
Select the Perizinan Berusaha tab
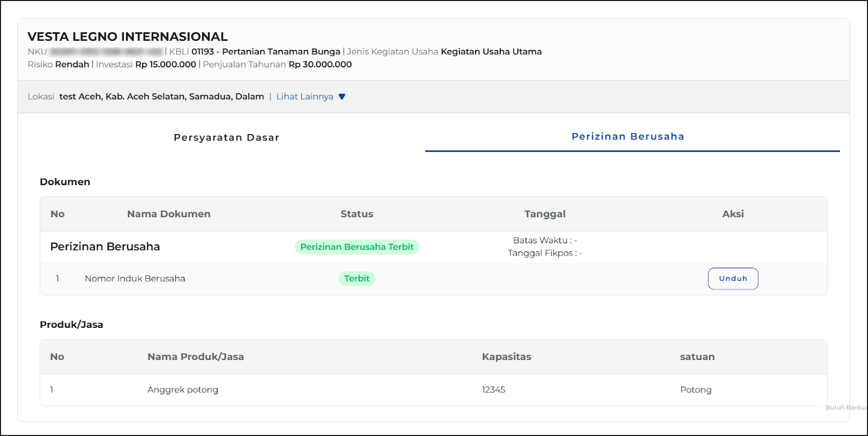(x=628, y=137)
